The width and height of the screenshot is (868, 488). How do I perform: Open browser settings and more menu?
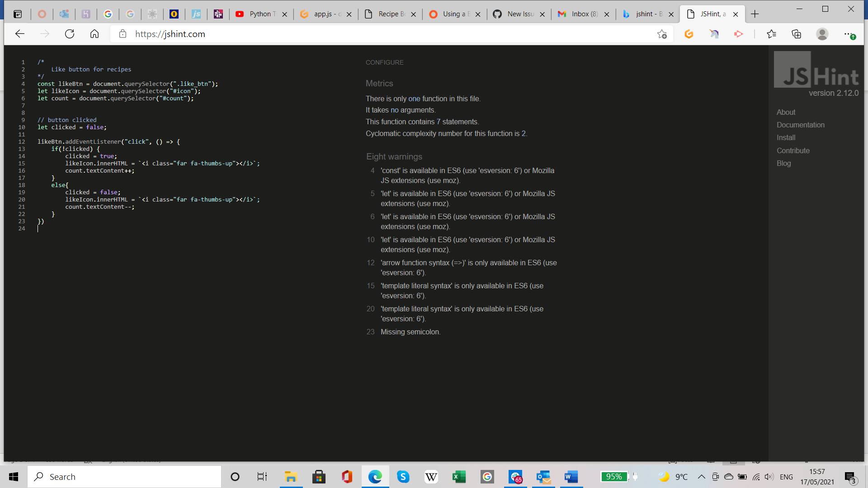click(849, 34)
